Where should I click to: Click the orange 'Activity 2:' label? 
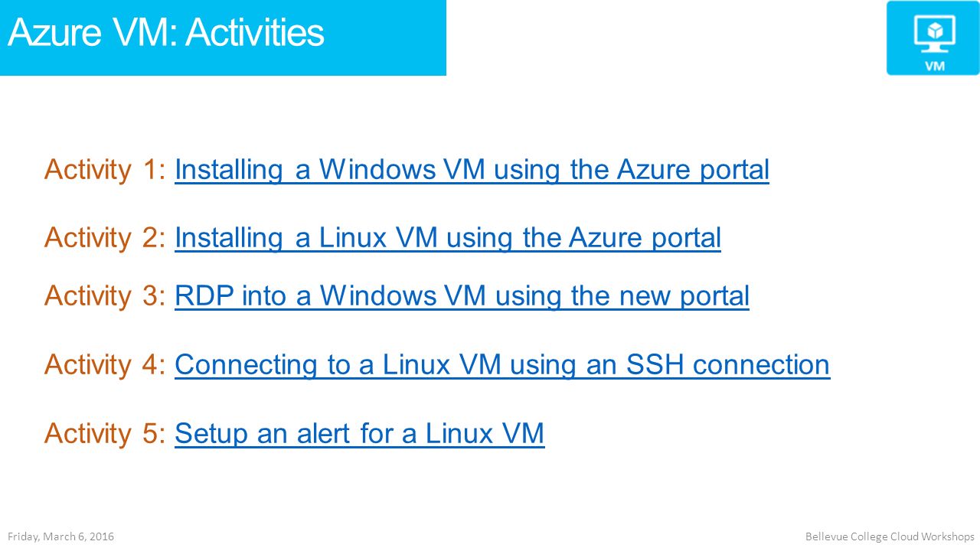pyautogui.click(x=106, y=239)
